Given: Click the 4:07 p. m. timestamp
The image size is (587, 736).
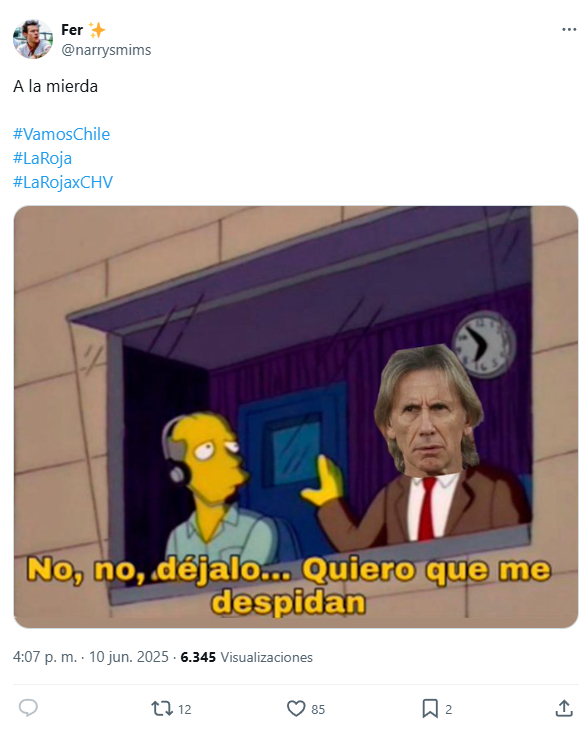Looking at the screenshot, I should (45, 657).
